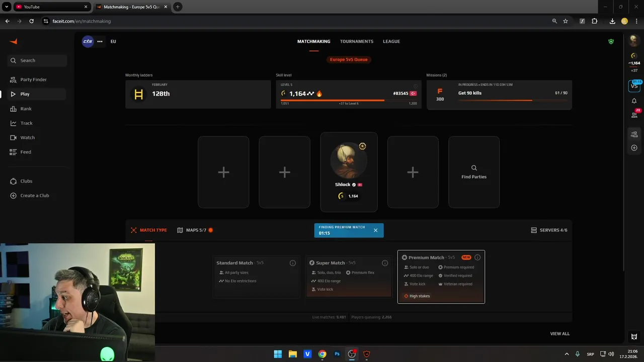
Task: Open a new browser tab
Action: point(178,7)
